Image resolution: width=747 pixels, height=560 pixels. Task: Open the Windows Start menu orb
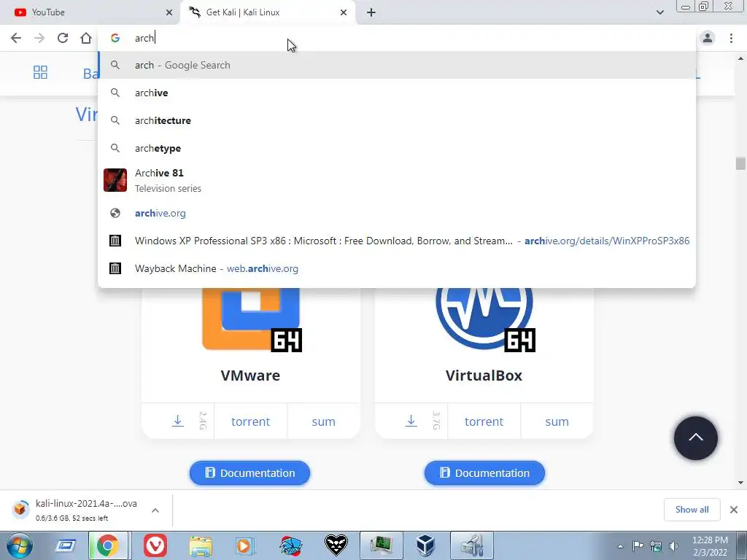click(x=20, y=545)
